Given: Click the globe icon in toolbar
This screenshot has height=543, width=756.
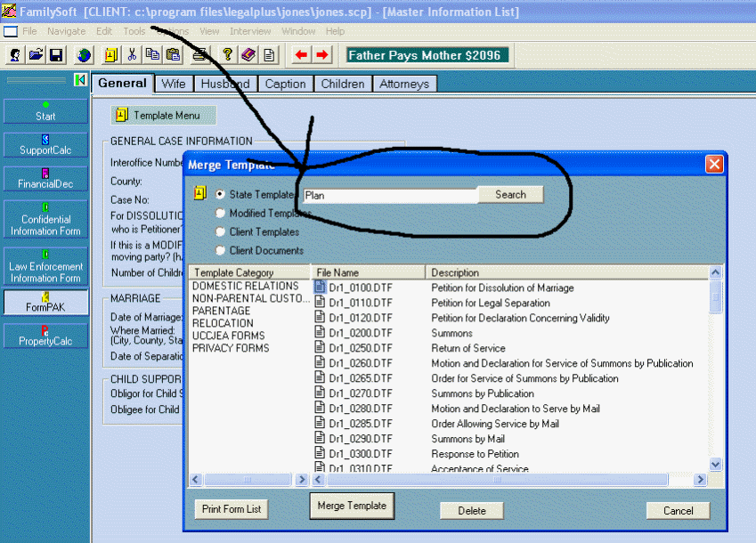Looking at the screenshot, I should 83,55.
